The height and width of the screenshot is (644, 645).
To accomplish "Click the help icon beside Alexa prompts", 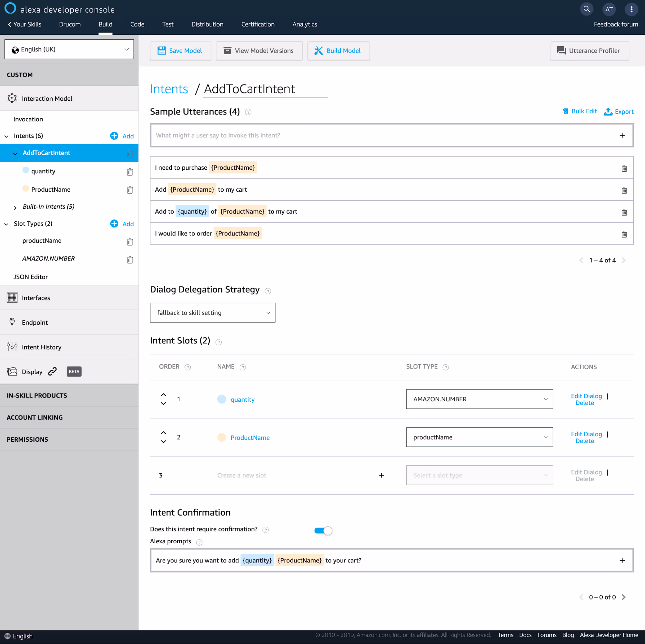I will coord(199,542).
